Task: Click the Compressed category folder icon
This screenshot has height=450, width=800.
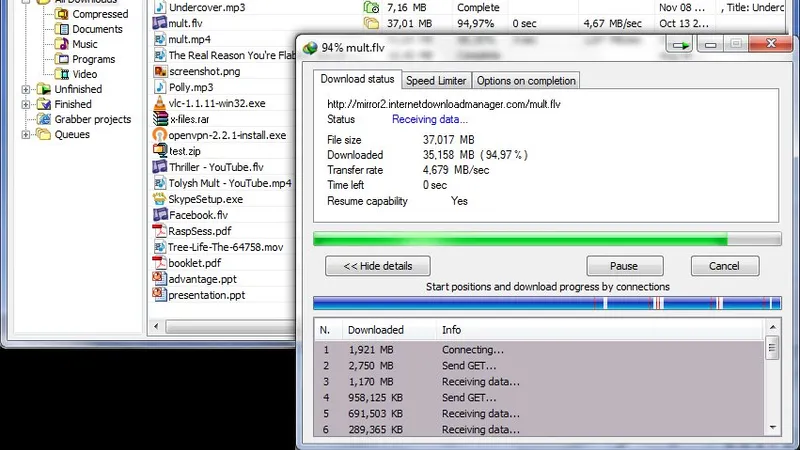Action: click(62, 14)
